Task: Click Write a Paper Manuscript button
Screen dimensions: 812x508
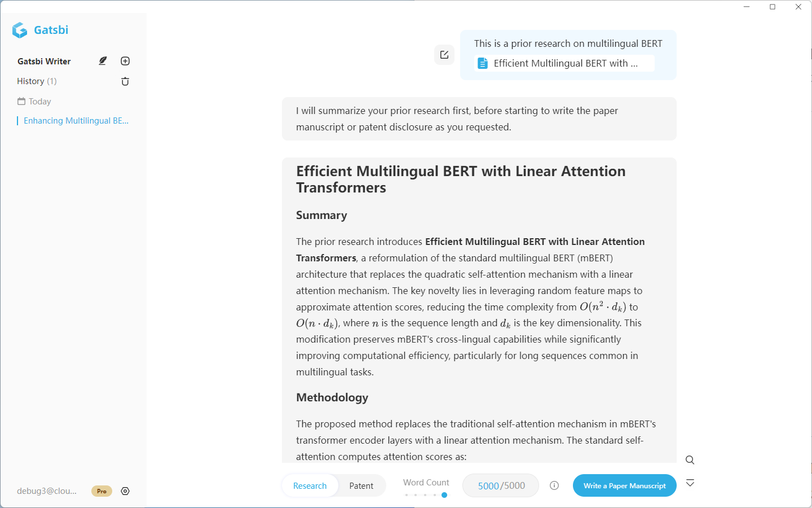Action: (625, 485)
